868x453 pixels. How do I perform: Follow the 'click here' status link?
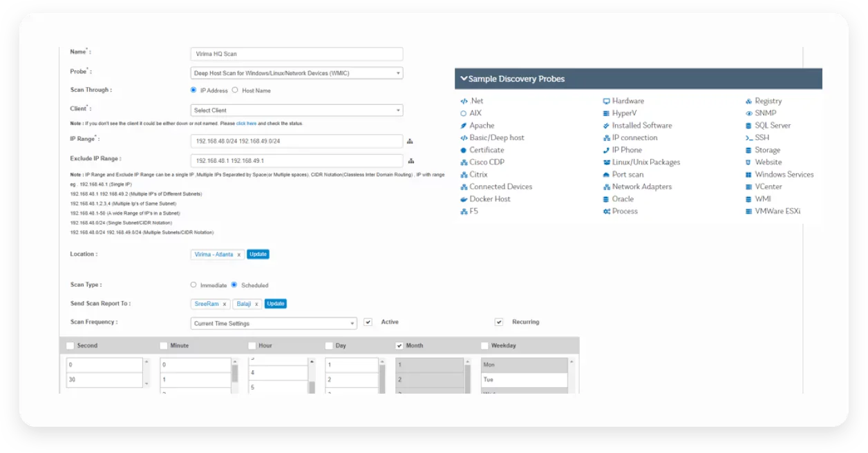246,124
